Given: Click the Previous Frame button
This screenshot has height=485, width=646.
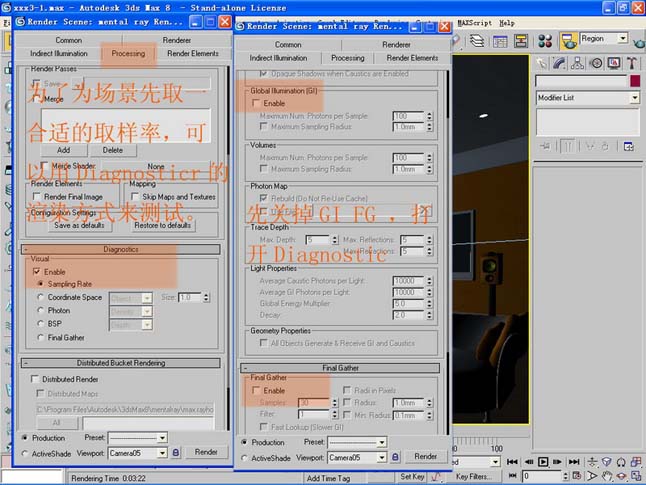Looking at the screenshot, I should click(x=529, y=462).
